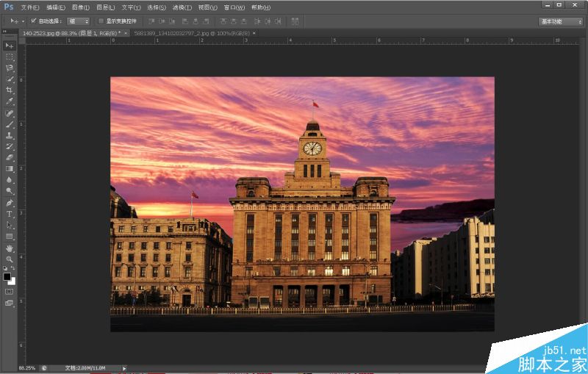
Task: Select the Rectangular Marquee tool
Action: (10, 57)
